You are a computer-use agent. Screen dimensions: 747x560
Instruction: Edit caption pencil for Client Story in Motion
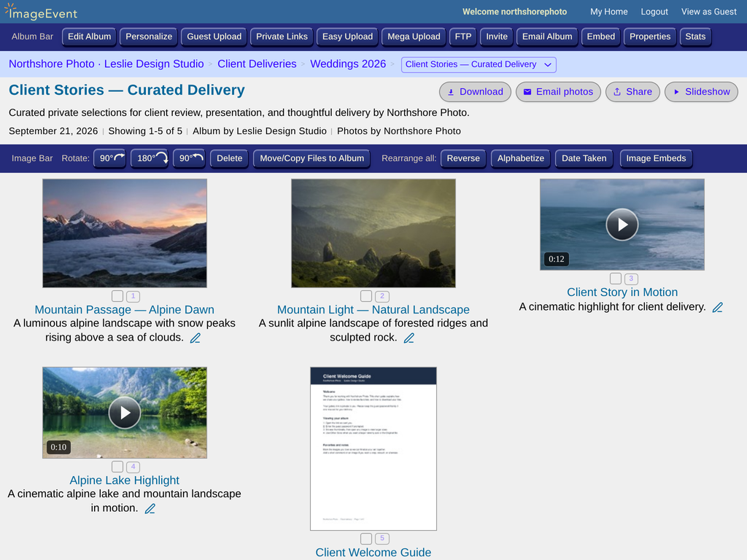[x=718, y=308]
